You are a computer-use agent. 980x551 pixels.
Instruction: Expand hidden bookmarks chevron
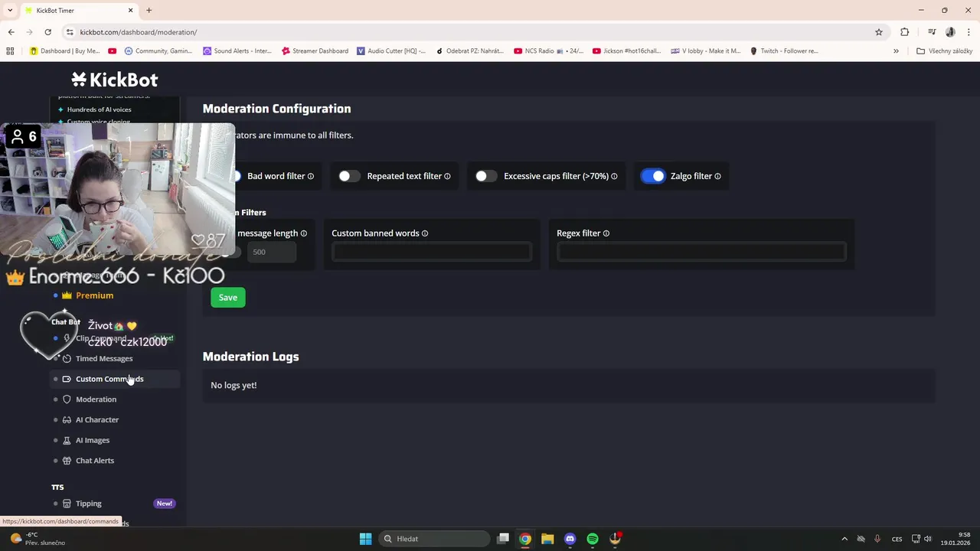pos(896,51)
